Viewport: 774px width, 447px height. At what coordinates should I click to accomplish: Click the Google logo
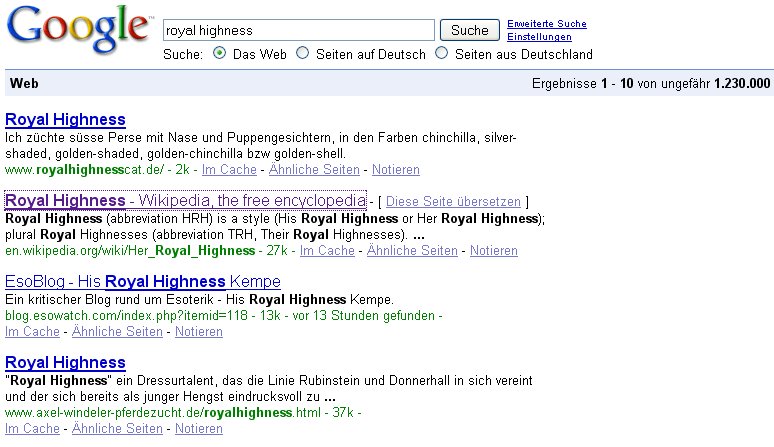click(x=78, y=29)
